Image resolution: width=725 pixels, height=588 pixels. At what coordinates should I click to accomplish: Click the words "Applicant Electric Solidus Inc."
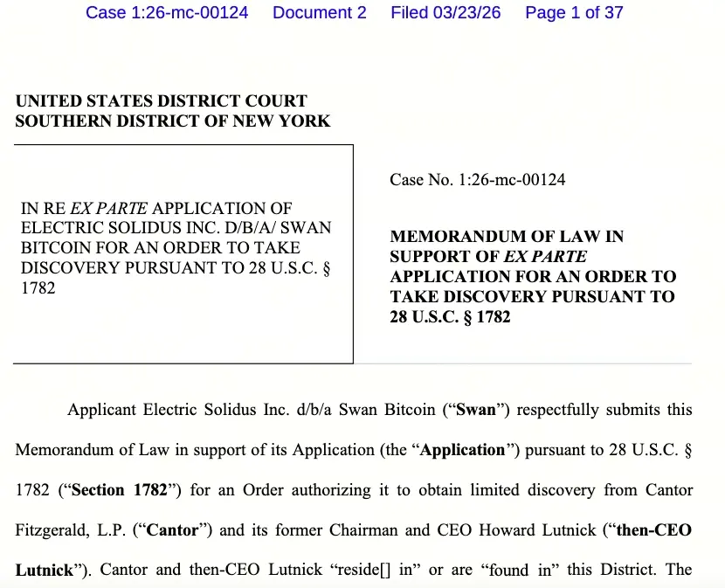tap(178, 410)
